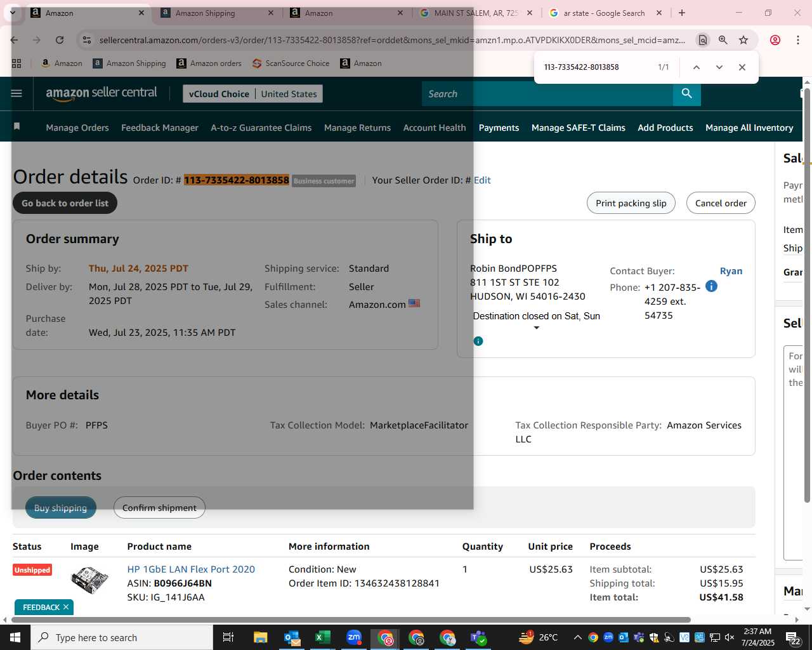Open Manage All Inventory
The height and width of the screenshot is (650, 812).
(x=749, y=128)
